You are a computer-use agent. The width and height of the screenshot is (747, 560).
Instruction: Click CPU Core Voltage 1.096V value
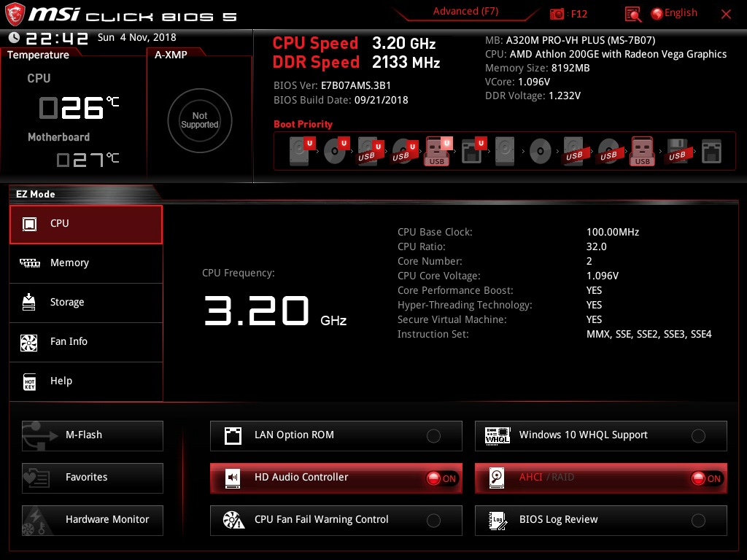[602, 276]
